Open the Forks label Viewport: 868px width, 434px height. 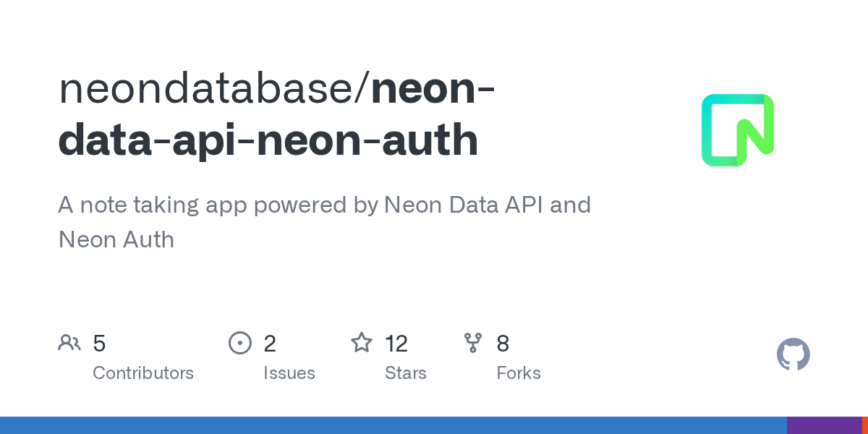[519, 373]
